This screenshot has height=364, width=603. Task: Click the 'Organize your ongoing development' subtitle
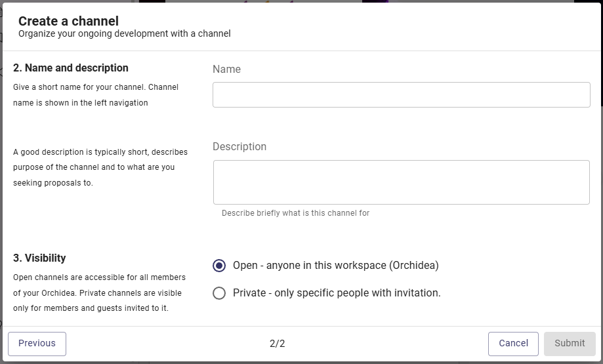pos(125,34)
